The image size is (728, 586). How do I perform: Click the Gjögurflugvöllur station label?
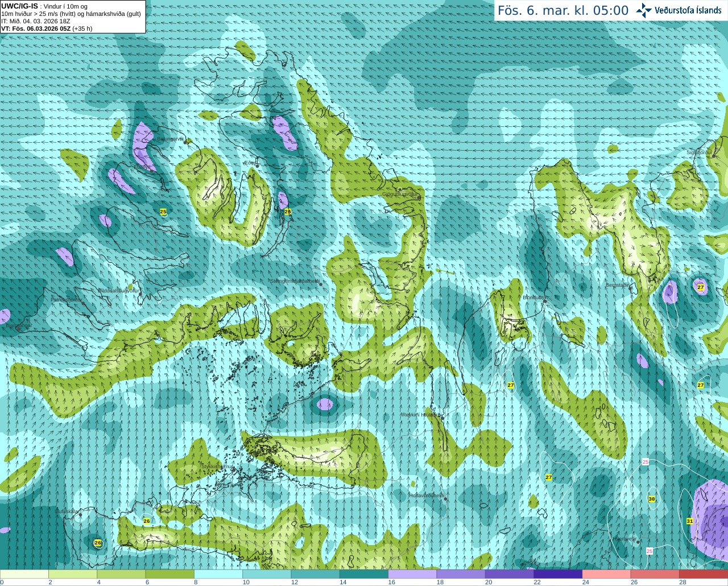coord(400,194)
